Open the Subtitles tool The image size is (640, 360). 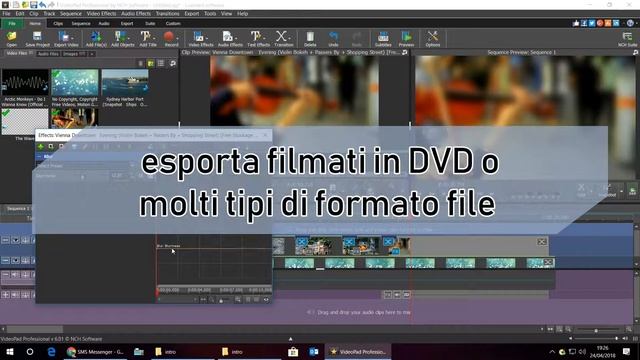[x=383, y=39]
